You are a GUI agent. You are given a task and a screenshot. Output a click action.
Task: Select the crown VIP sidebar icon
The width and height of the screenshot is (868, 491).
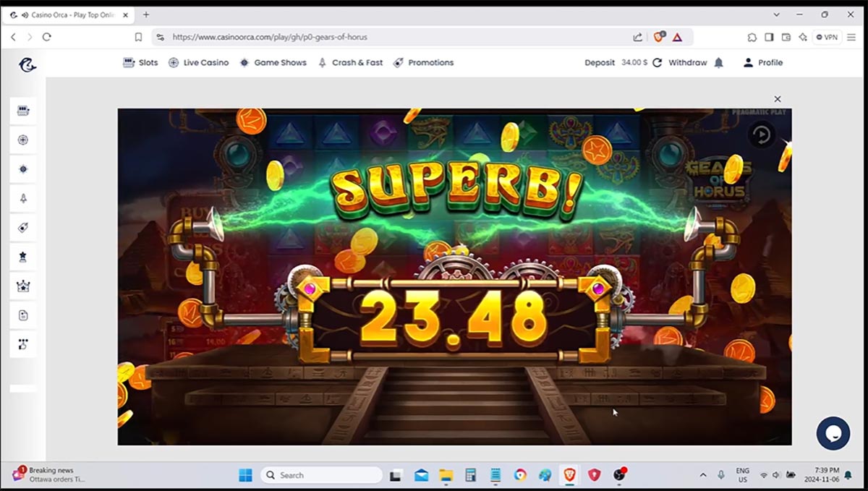[x=23, y=286]
